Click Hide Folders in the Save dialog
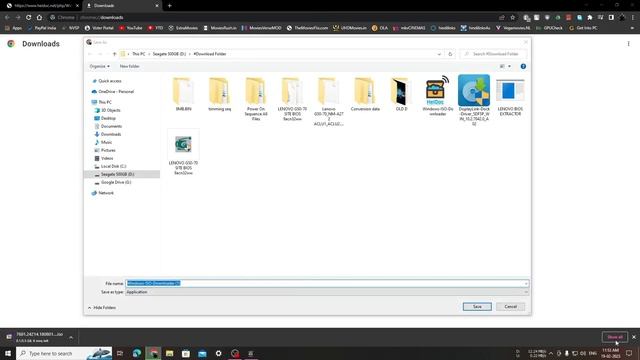 click(102, 307)
